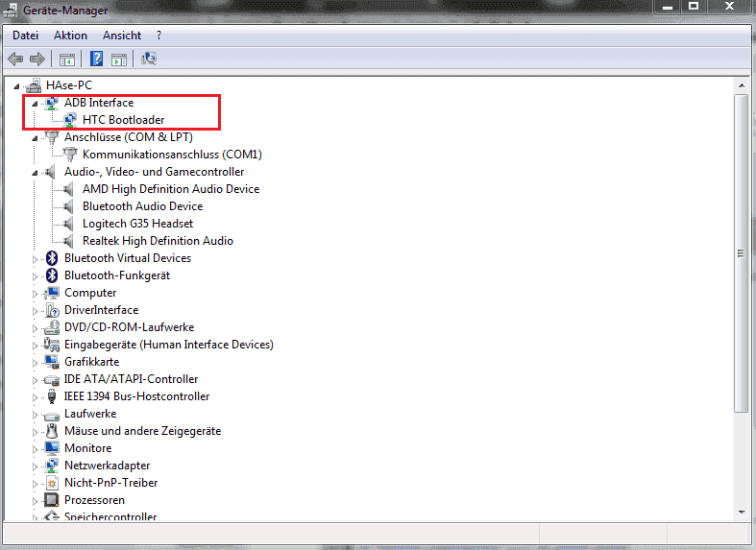This screenshot has height=550, width=756.
Task: Click the DVD/CD-ROM-Laufwerke drive icon
Action: pos(52,327)
